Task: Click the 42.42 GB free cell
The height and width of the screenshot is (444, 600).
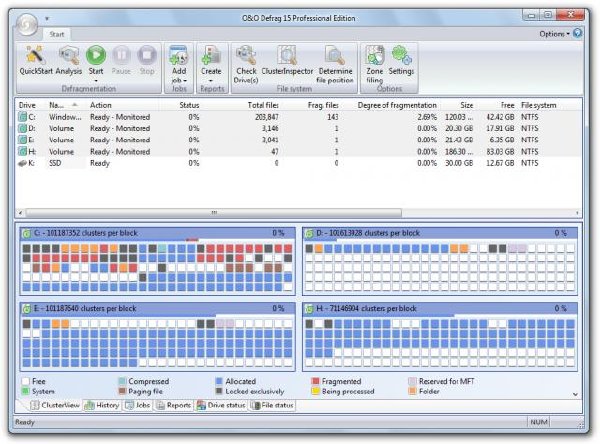Action: point(500,117)
